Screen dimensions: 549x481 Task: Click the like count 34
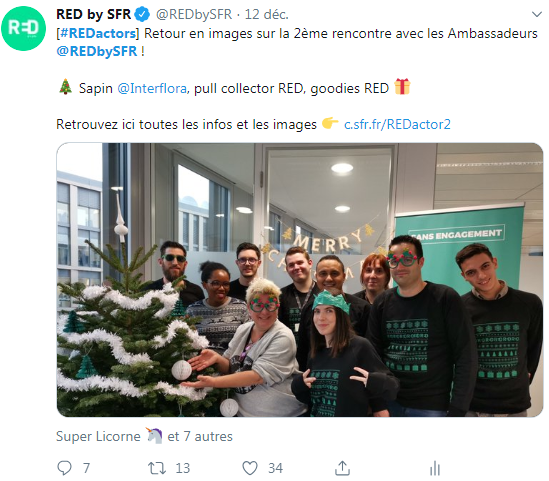tap(275, 468)
